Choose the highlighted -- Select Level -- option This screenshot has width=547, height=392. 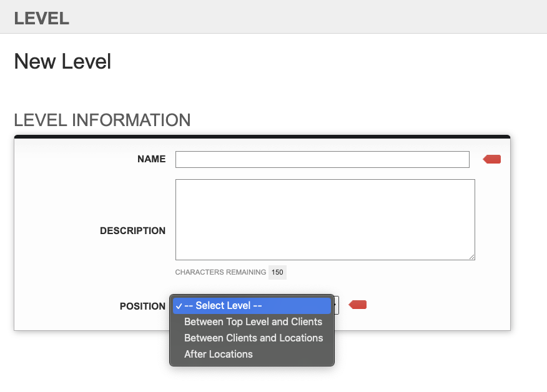(x=252, y=305)
